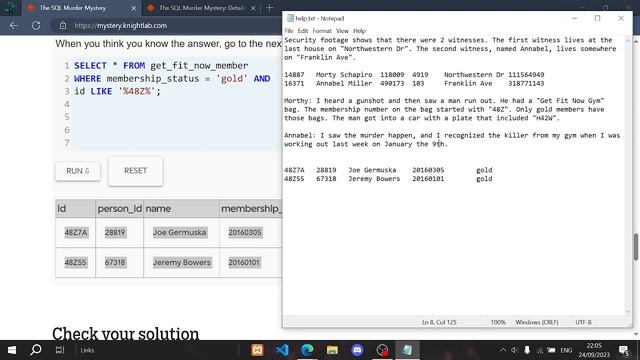The image size is (640, 360).
Task: Click the Jeremy Bowers table cell
Action: tap(182, 262)
